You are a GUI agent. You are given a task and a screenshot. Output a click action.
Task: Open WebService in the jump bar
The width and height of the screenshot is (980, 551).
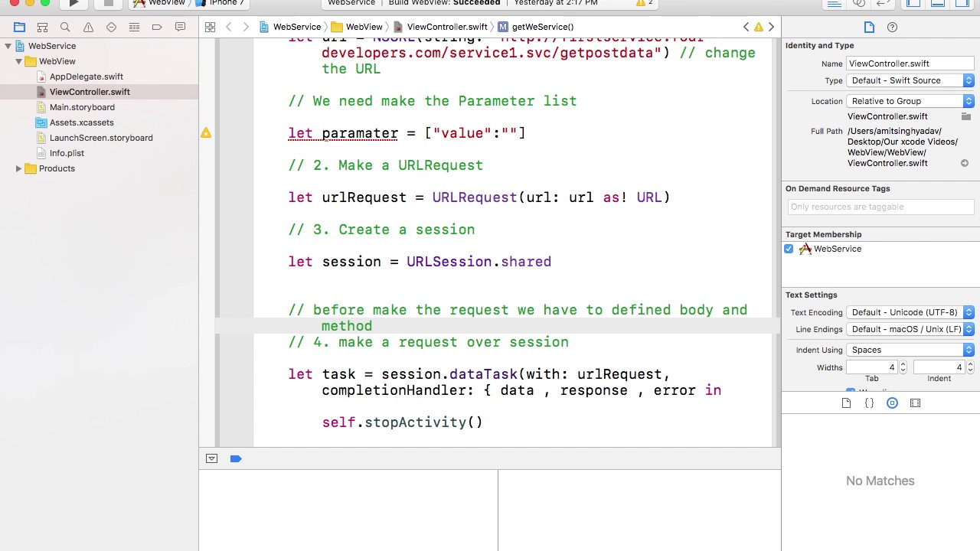pos(290,27)
